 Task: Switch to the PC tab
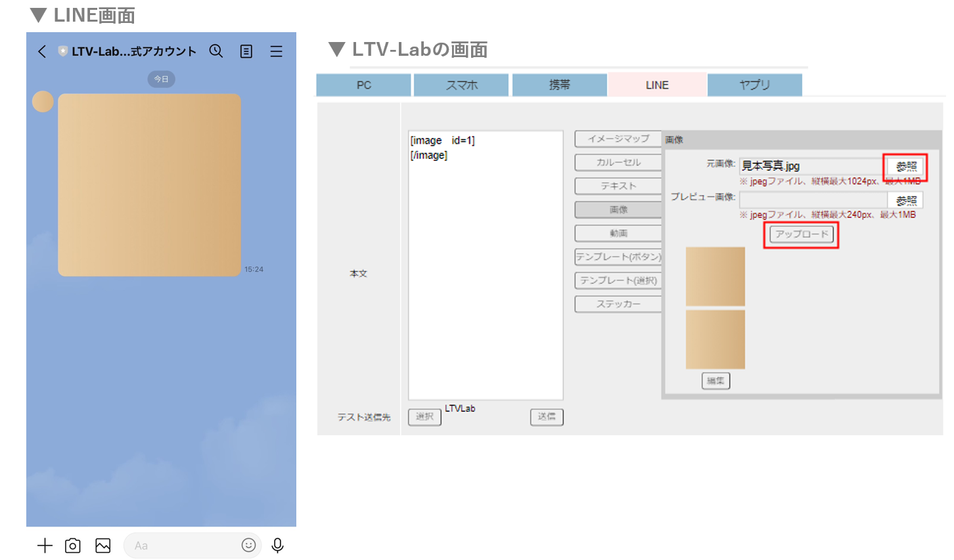(363, 85)
